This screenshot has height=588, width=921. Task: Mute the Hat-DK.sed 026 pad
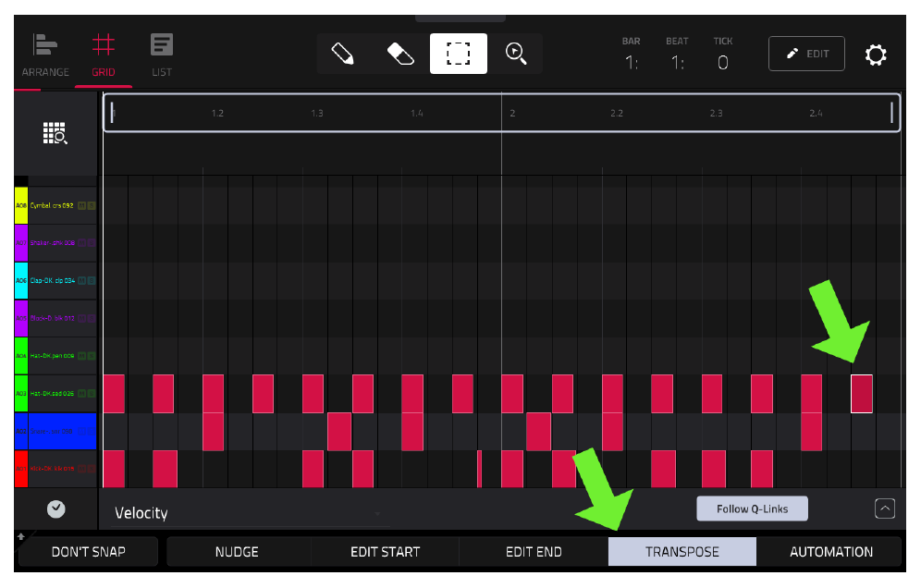(82, 394)
